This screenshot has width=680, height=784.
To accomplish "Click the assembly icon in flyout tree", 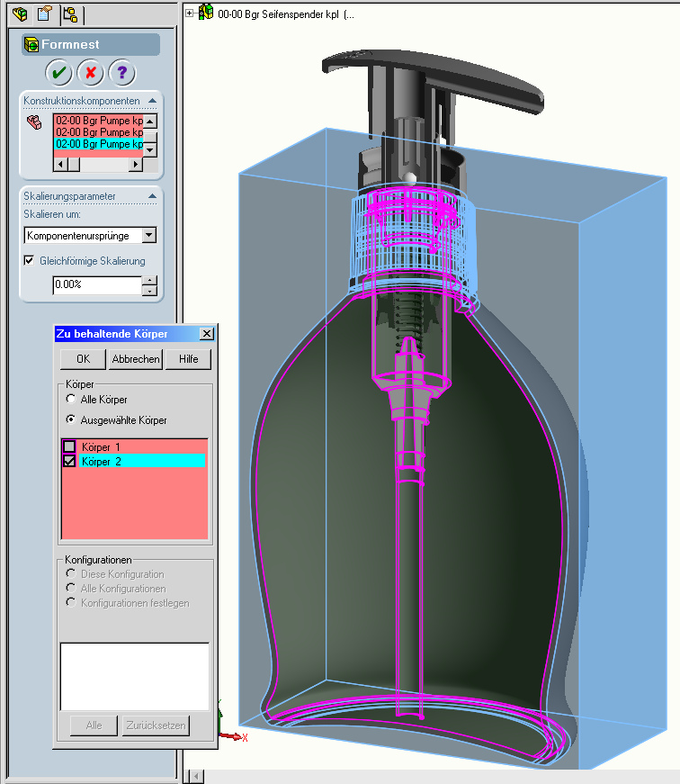I will coord(205,13).
